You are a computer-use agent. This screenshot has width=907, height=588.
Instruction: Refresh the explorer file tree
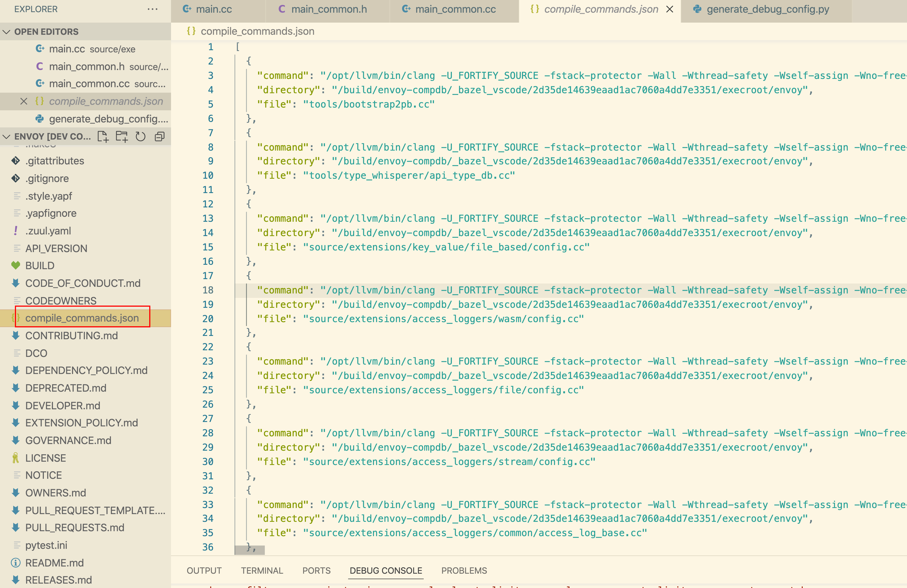pos(141,137)
